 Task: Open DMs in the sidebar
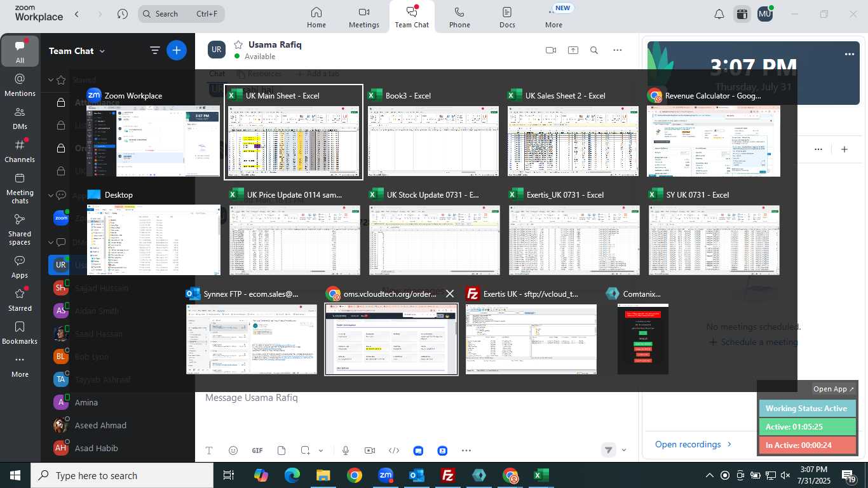20,118
